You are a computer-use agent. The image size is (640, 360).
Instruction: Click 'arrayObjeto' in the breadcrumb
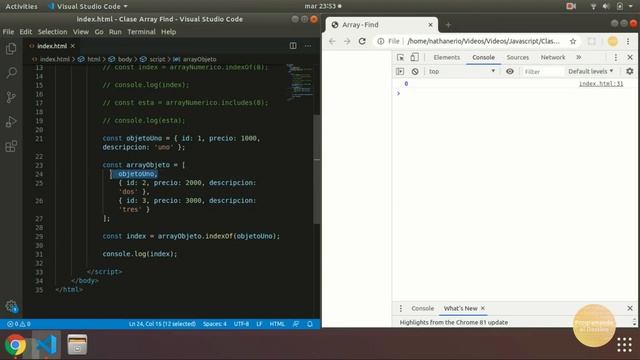[x=200, y=59]
